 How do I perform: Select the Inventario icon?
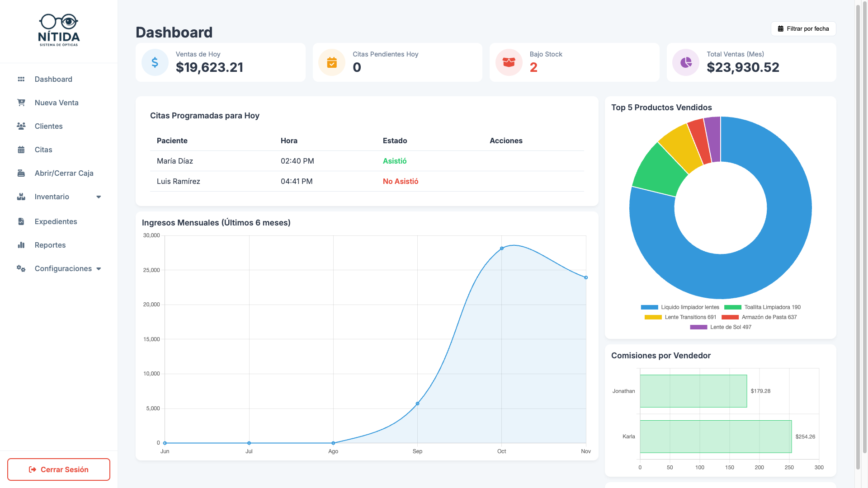point(21,197)
